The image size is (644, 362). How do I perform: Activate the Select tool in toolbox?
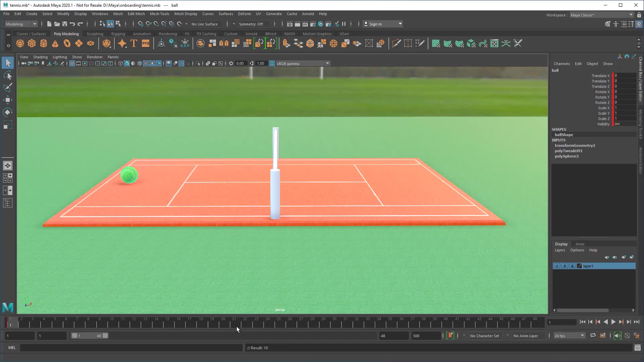tap(8, 63)
